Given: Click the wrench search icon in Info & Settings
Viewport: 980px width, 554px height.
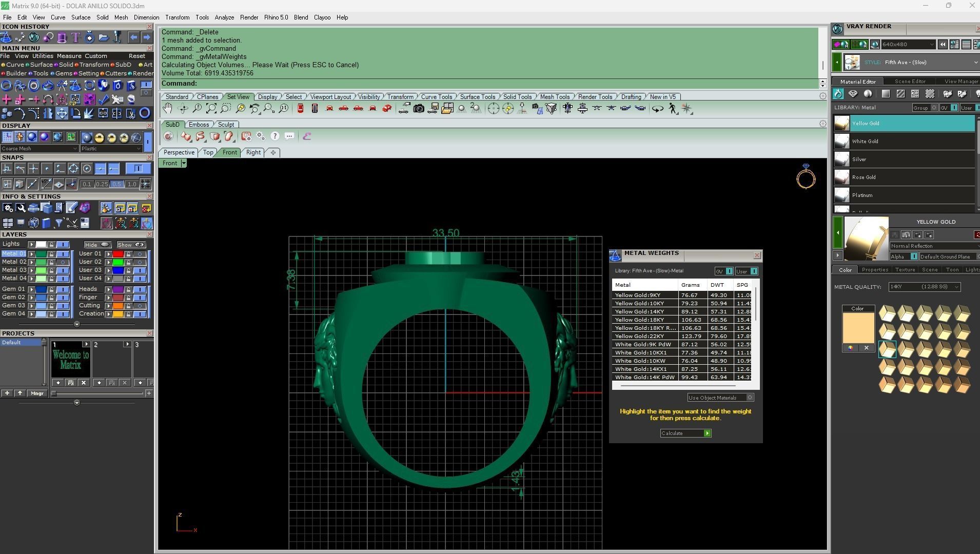Looking at the screenshot, I should (21, 208).
